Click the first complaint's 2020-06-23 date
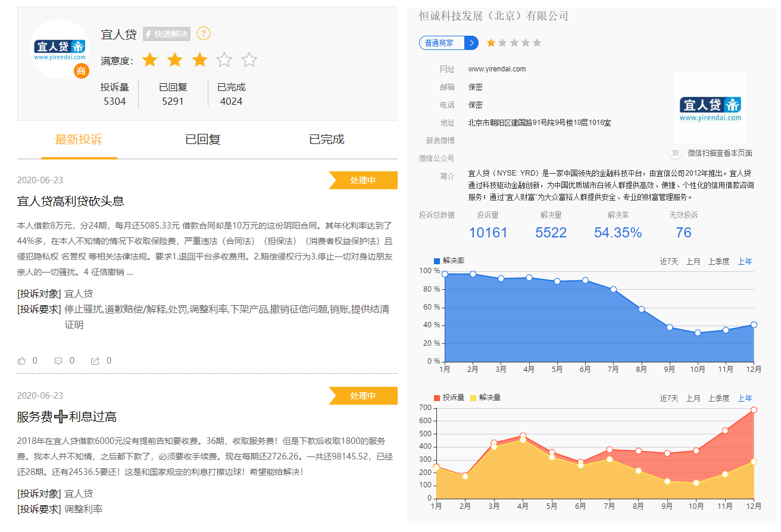This screenshot has width=781, height=532. point(40,180)
